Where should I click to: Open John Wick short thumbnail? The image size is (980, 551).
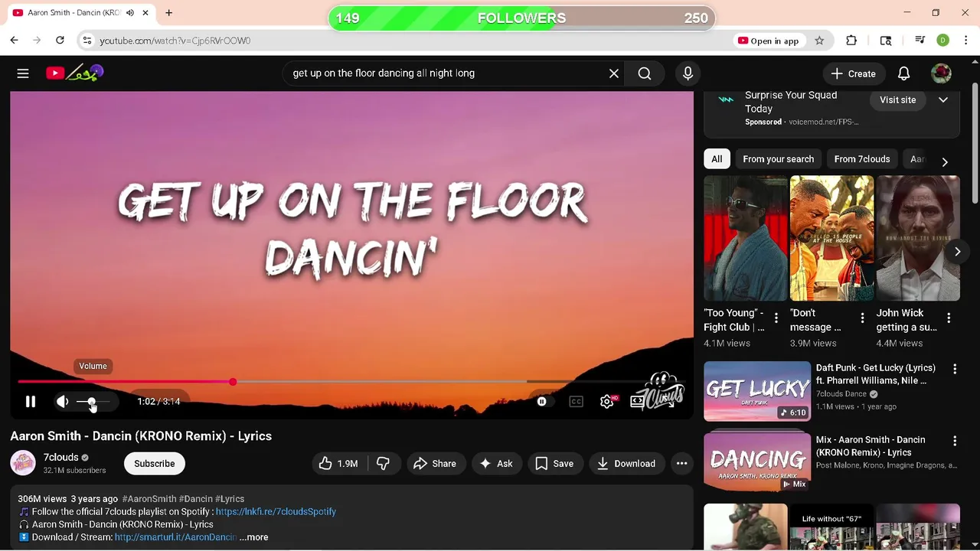pyautogui.click(x=918, y=239)
